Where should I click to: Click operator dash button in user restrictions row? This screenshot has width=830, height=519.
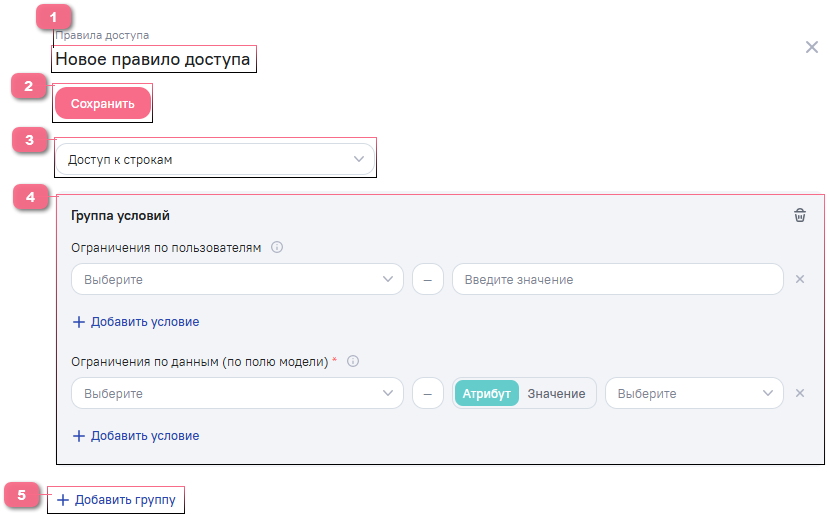[427, 280]
